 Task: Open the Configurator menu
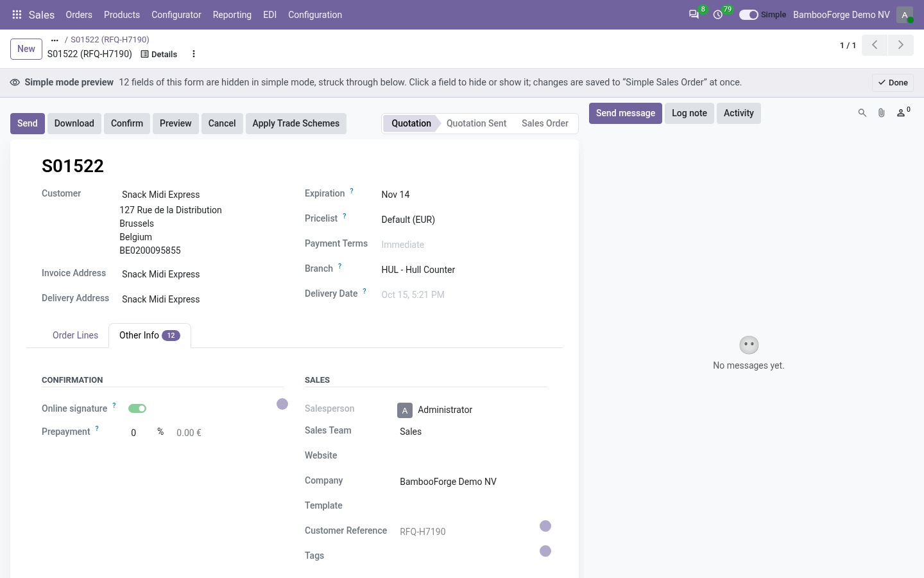(x=176, y=15)
